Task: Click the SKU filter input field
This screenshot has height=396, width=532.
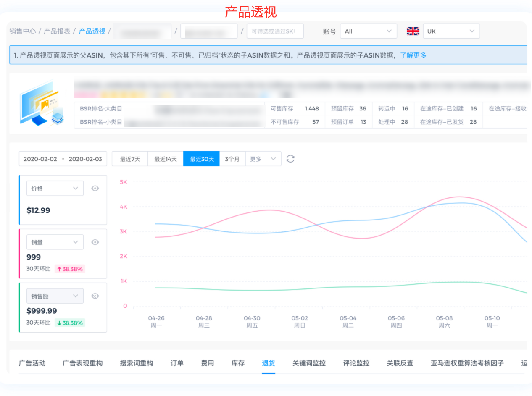Action: click(275, 31)
